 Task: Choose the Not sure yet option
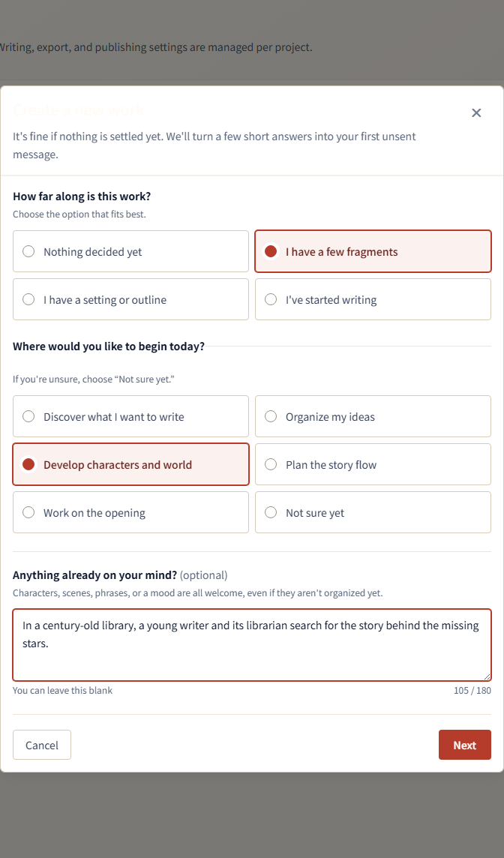[x=373, y=513]
